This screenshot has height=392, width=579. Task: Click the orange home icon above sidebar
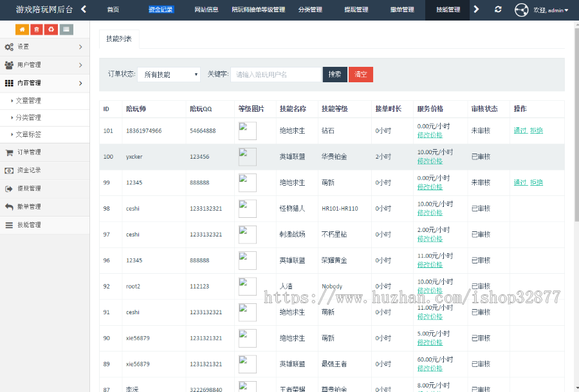click(23, 29)
